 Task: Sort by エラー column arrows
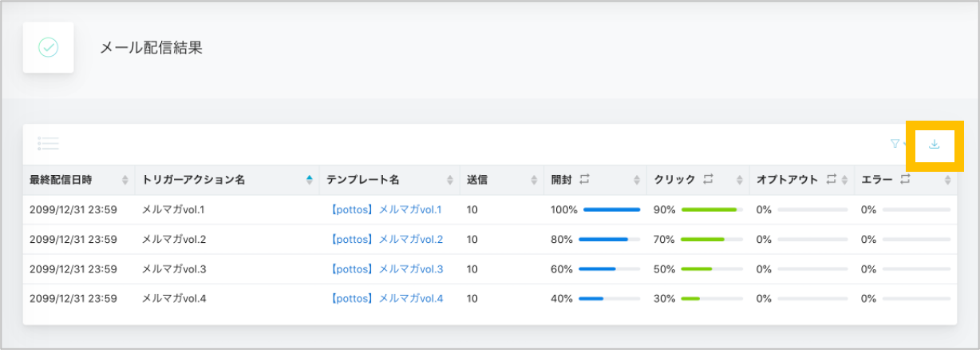pyautogui.click(x=947, y=180)
